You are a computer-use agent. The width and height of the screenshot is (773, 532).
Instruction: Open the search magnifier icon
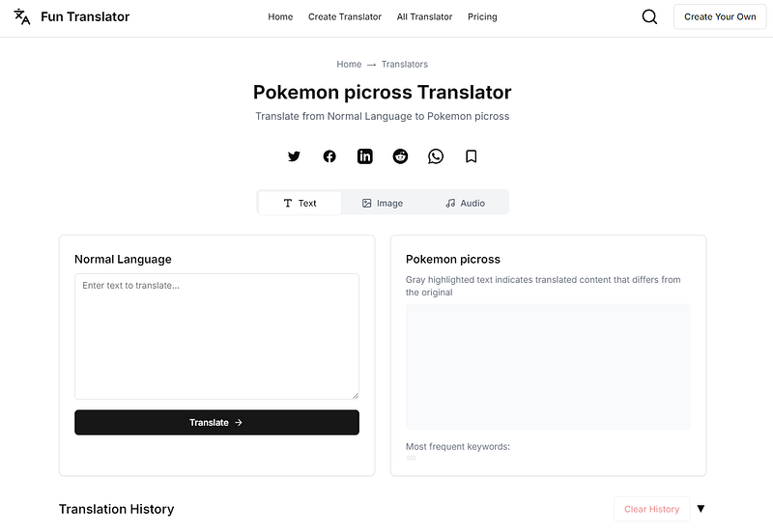(x=649, y=16)
